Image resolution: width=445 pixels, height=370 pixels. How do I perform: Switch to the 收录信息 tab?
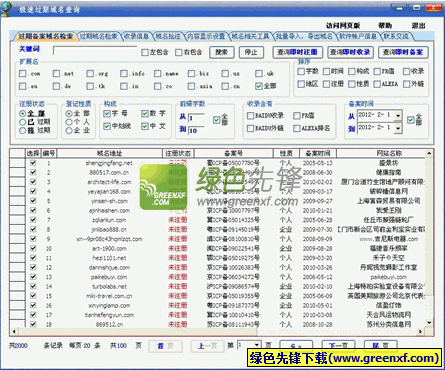pyautogui.click(x=136, y=36)
